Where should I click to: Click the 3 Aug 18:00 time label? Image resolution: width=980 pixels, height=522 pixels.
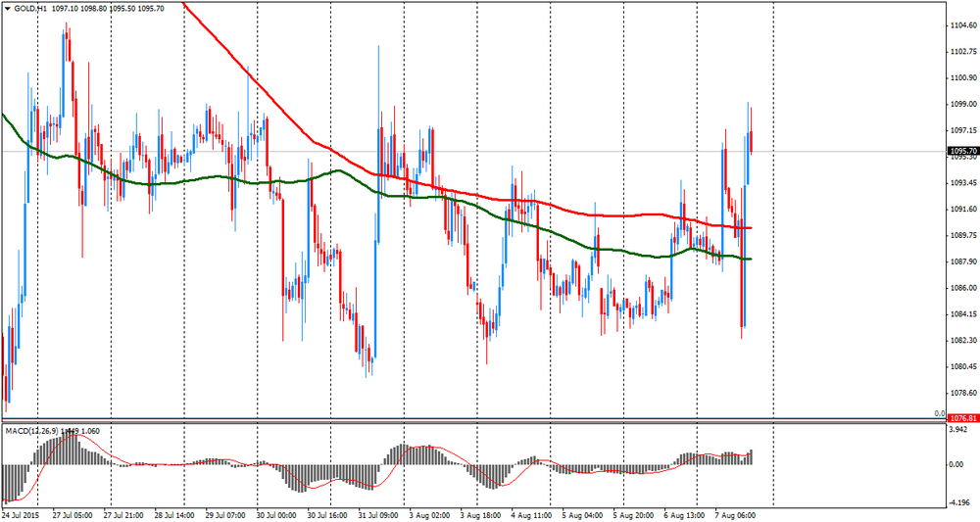click(479, 516)
